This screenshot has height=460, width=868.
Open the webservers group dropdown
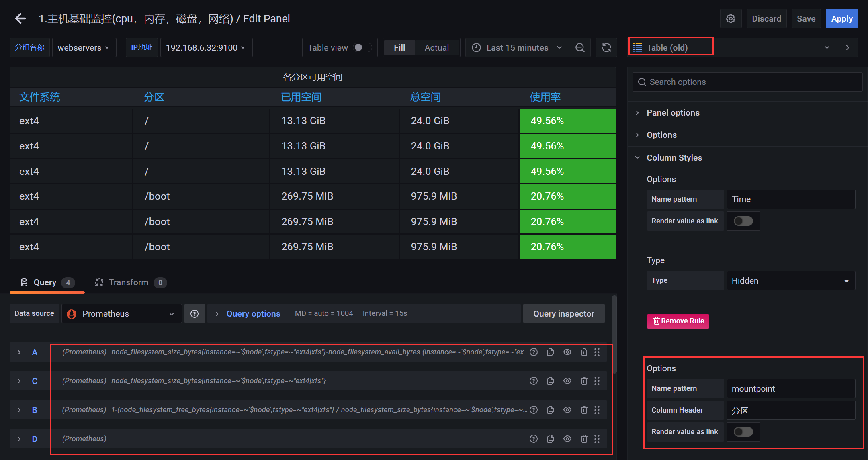coord(84,48)
